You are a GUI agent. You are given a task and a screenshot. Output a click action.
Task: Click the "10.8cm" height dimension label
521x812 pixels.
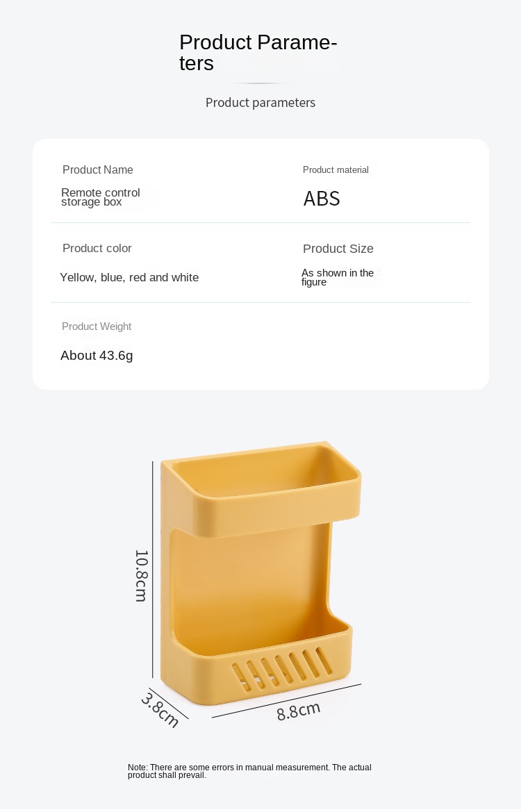pos(141,575)
